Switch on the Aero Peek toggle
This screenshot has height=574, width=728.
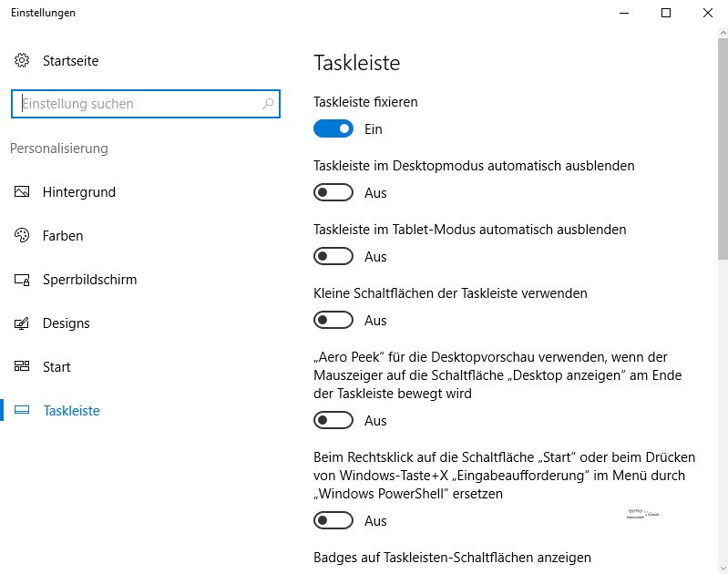333,421
